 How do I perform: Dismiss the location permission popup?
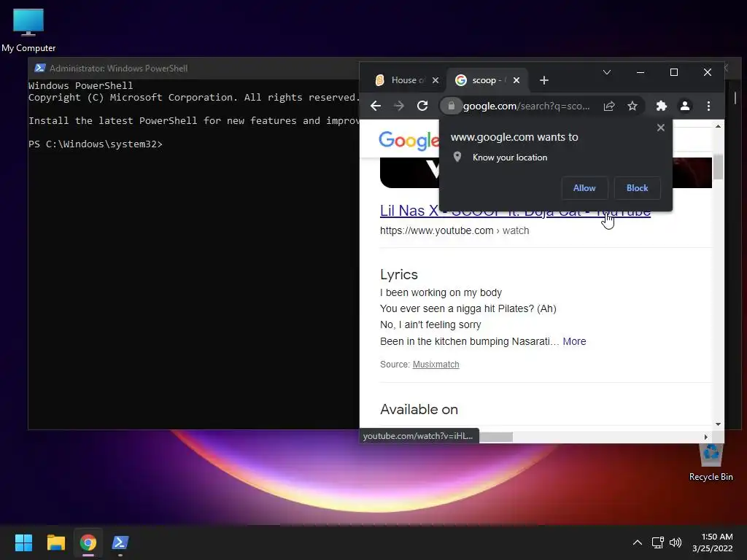(x=660, y=128)
